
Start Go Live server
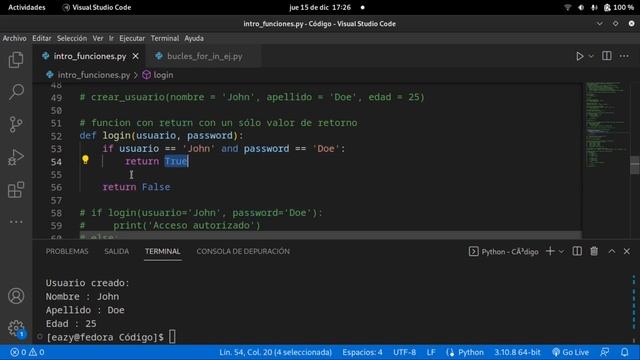[571, 352]
